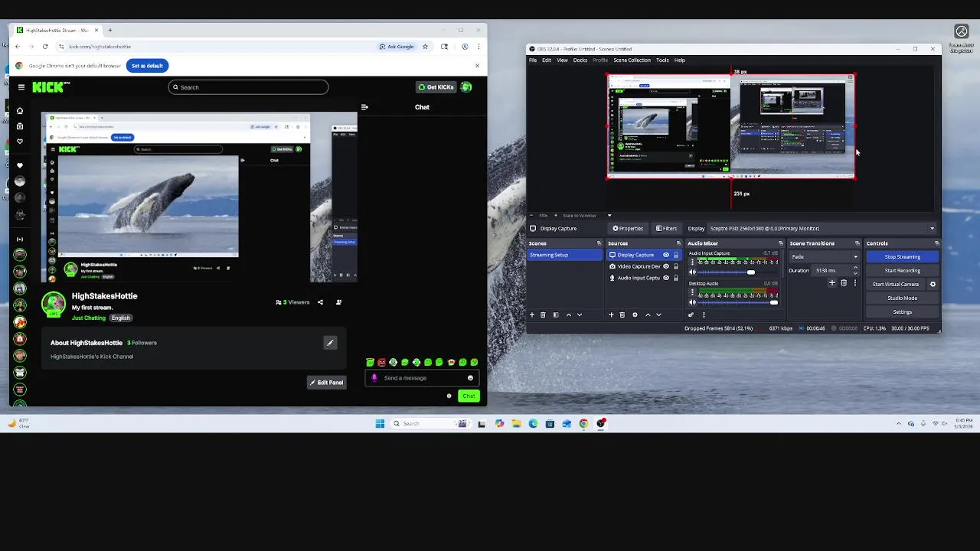Hide the Display Capture source
This screenshot has height=551, width=980.
coord(666,255)
